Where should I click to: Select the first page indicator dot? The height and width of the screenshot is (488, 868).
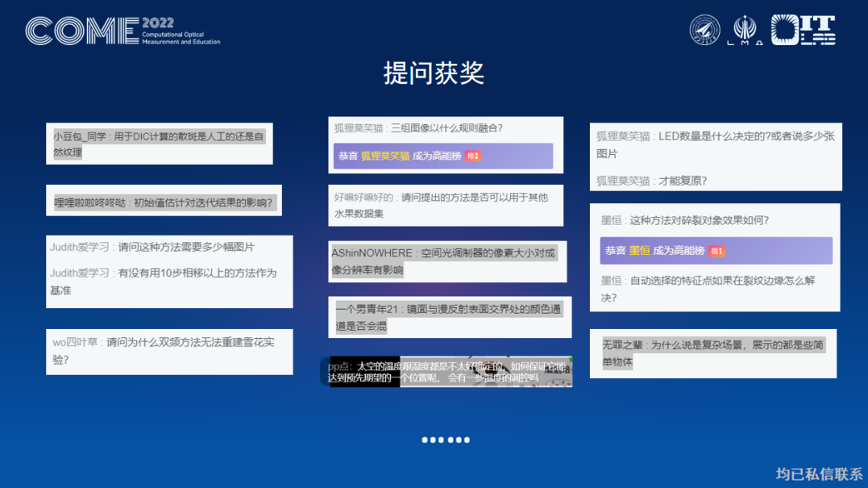[x=424, y=440]
